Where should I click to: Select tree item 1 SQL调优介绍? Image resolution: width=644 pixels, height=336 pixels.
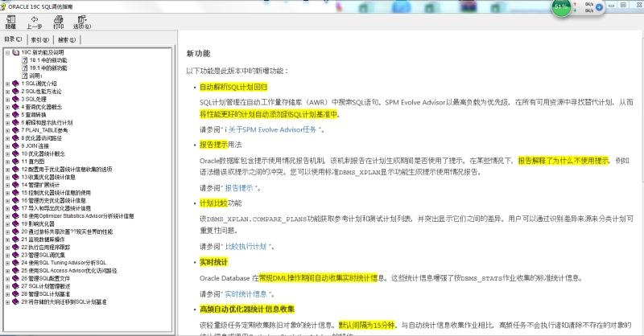point(39,84)
